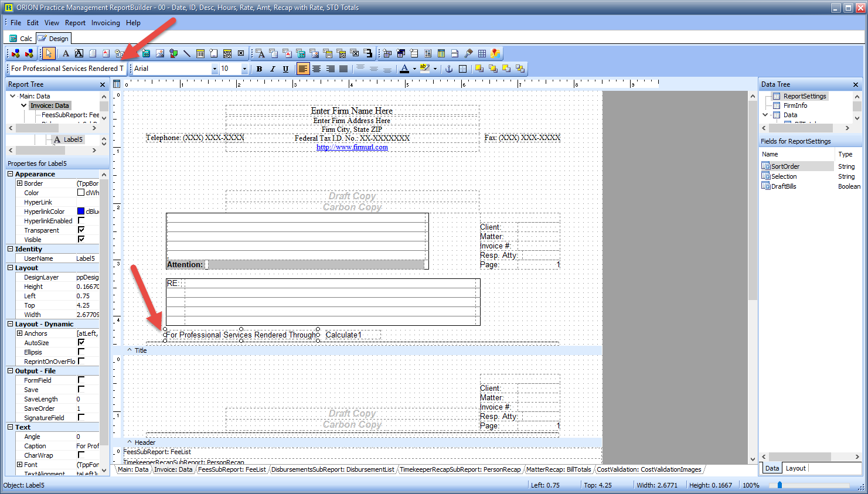Center align the text

[x=316, y=69]
